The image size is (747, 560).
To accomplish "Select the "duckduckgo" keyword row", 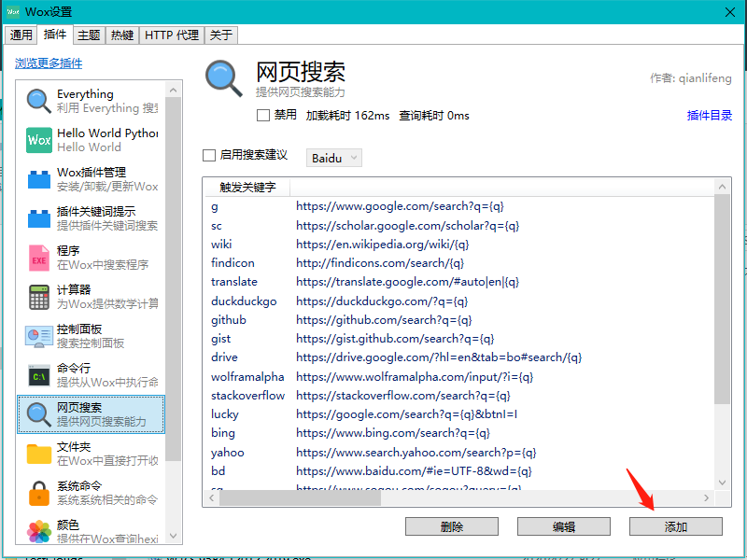I will pos(459,301).
